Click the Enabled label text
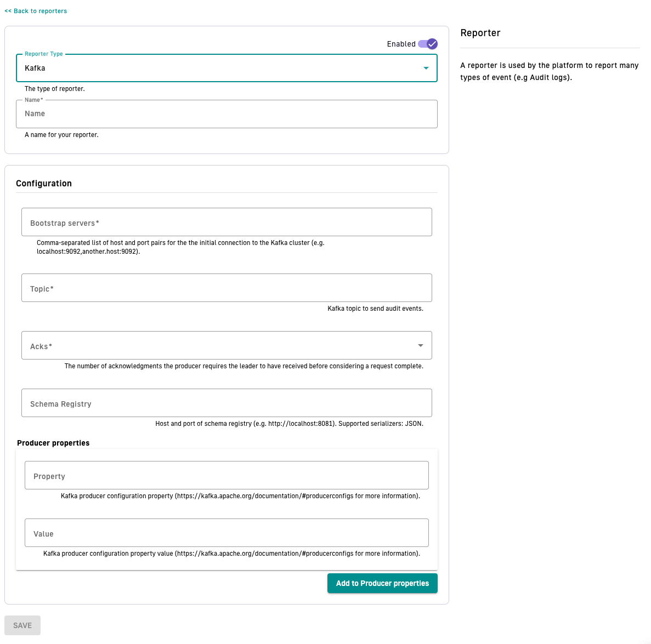Viewport: 651px width, 644px height. tap(401, 44)
